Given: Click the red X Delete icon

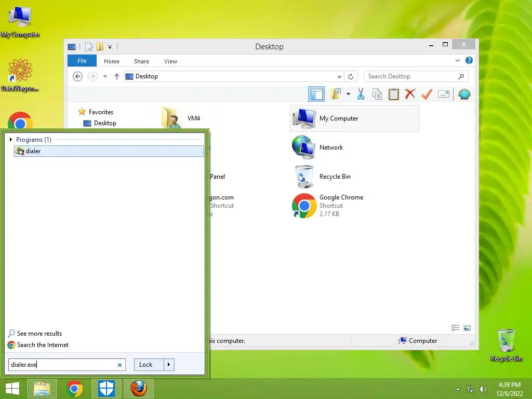Looking at the screenshot, I should 410,94.
